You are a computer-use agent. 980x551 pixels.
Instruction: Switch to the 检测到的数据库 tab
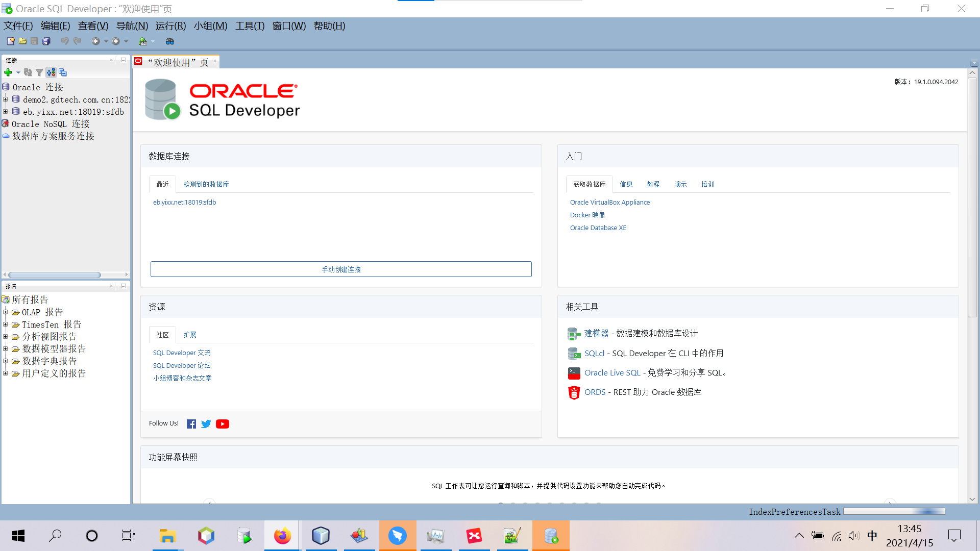pos(206,184)
